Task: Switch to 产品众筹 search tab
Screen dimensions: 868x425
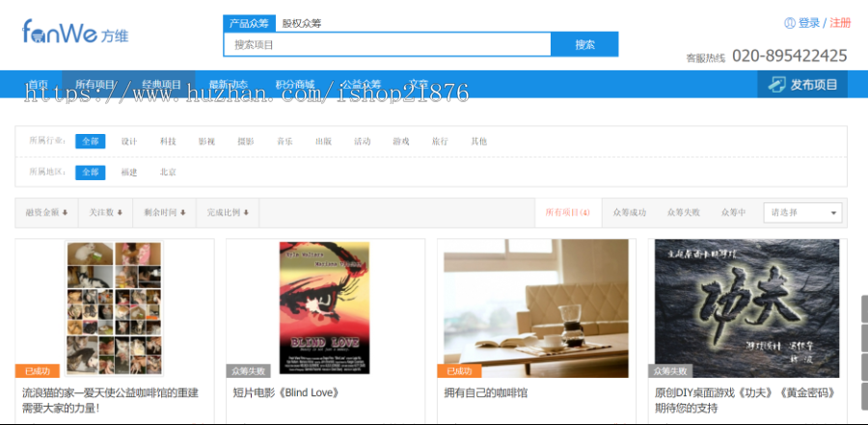Action: coord(249,23)
